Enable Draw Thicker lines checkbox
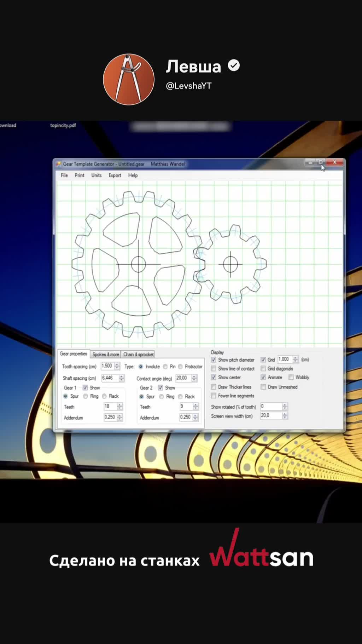The image size is (362, 644). pyautogui.click(x=214, y=387)
